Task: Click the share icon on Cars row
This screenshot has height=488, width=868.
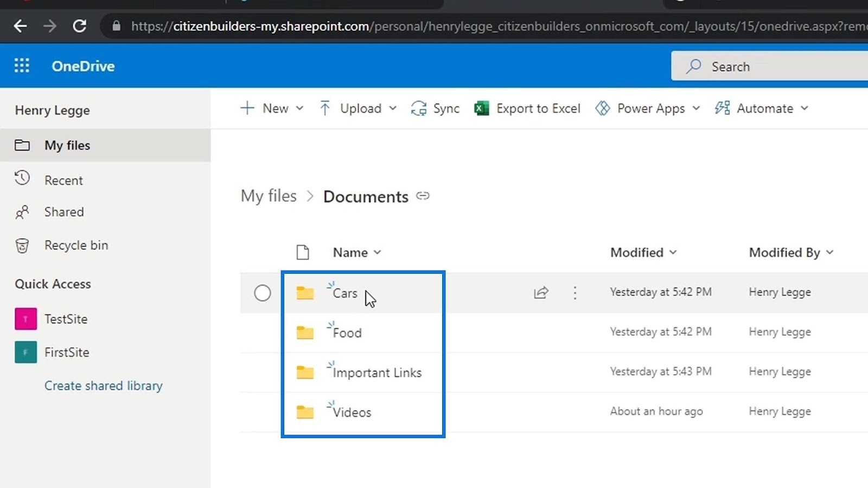Action: [x=541, y=293]
